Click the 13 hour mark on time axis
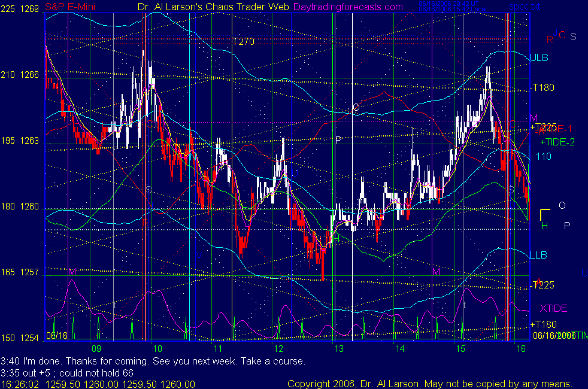Screen dimensions: 588x389 tap(339, 349)
